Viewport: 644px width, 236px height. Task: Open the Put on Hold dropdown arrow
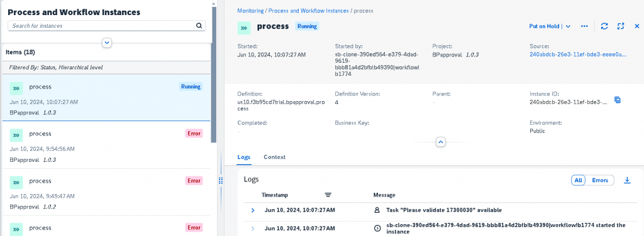(x=568, y=26)
